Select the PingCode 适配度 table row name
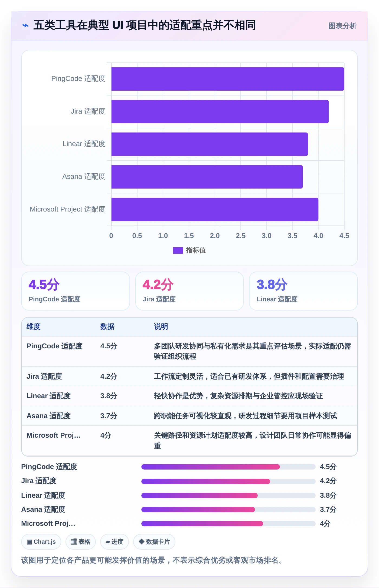This screenshot has width=379, height=588. pos(54,346)
